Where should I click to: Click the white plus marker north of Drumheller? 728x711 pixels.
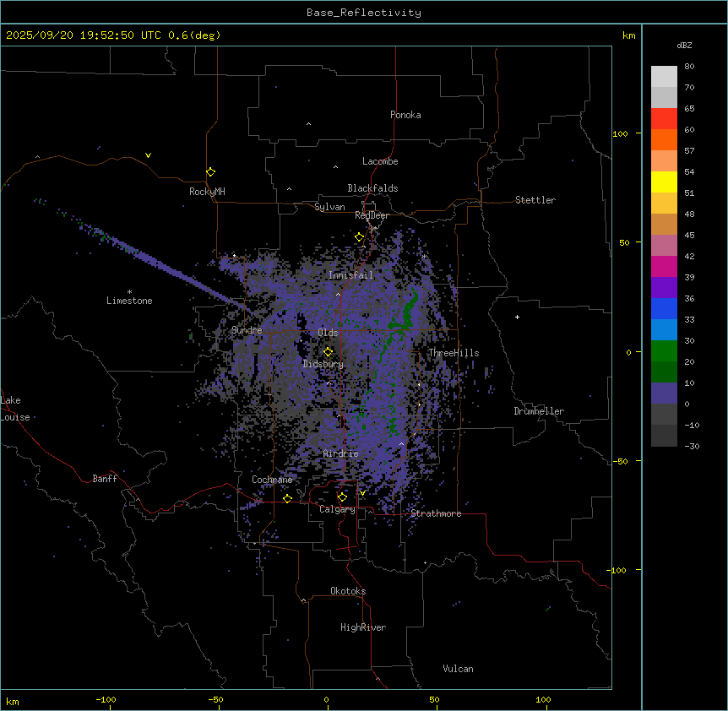[517, 317]
